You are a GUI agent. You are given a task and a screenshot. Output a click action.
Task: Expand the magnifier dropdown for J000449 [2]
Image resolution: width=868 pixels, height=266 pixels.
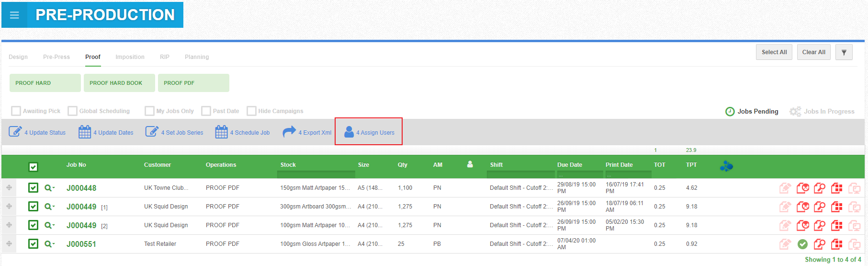50,225
